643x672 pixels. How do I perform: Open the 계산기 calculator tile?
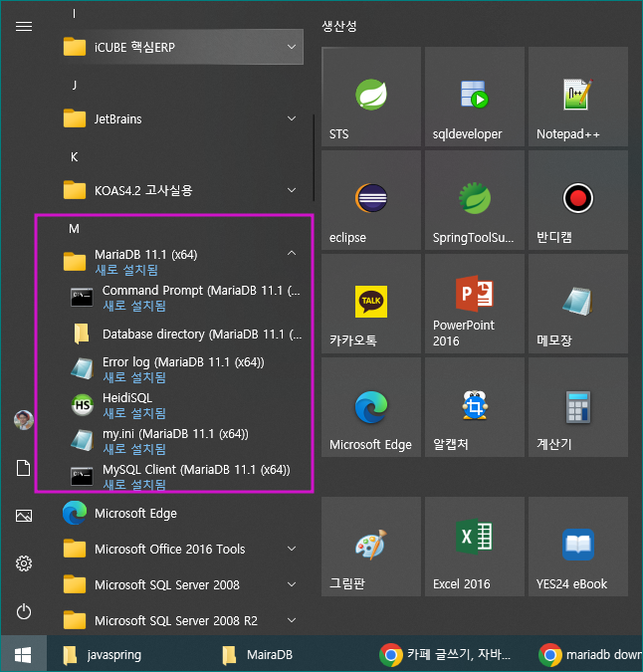coord(578,407)
